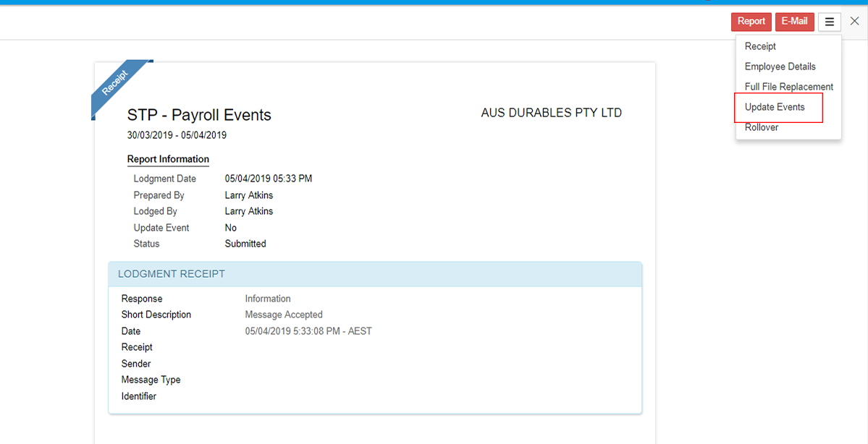Select Full File Replacement option
The width and height of the screenshot is (868, 444).
tap(788, 87)
